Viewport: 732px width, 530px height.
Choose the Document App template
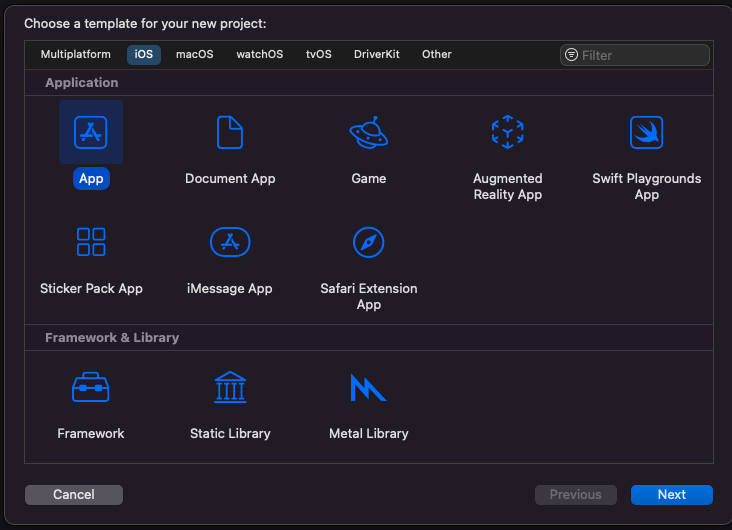[x=230, y=133]
